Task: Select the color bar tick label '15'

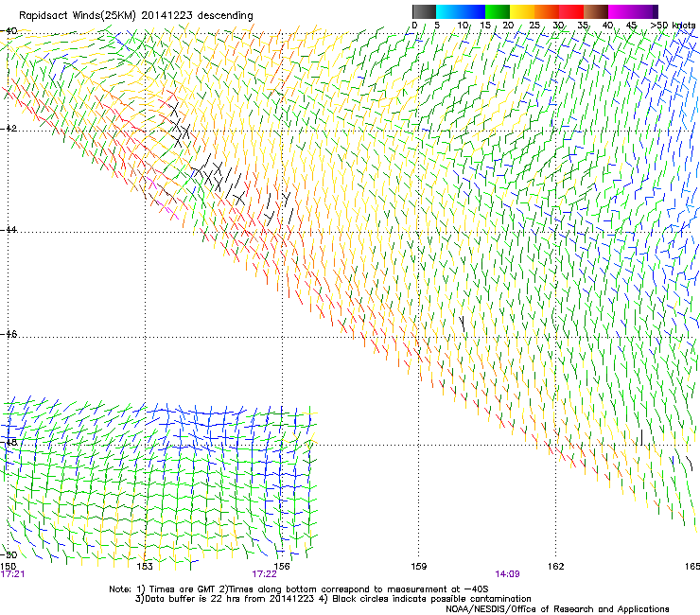Action: (485, 26)
